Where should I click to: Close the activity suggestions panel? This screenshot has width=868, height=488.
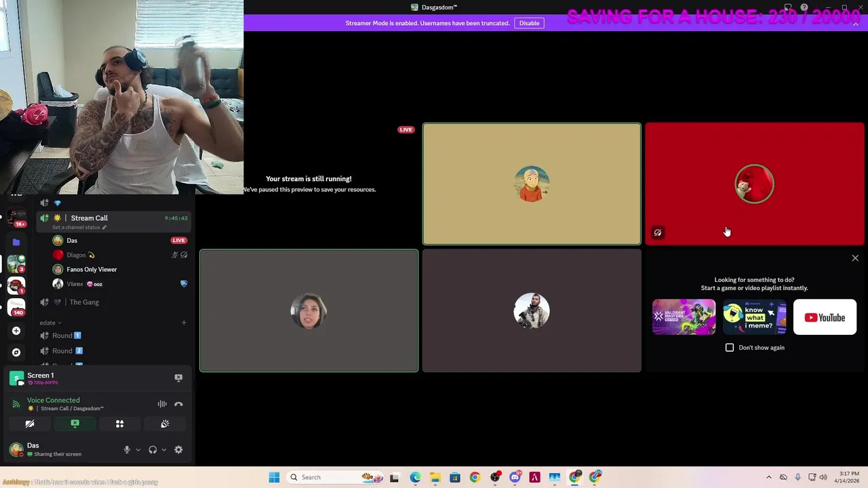tap(855, 258)
